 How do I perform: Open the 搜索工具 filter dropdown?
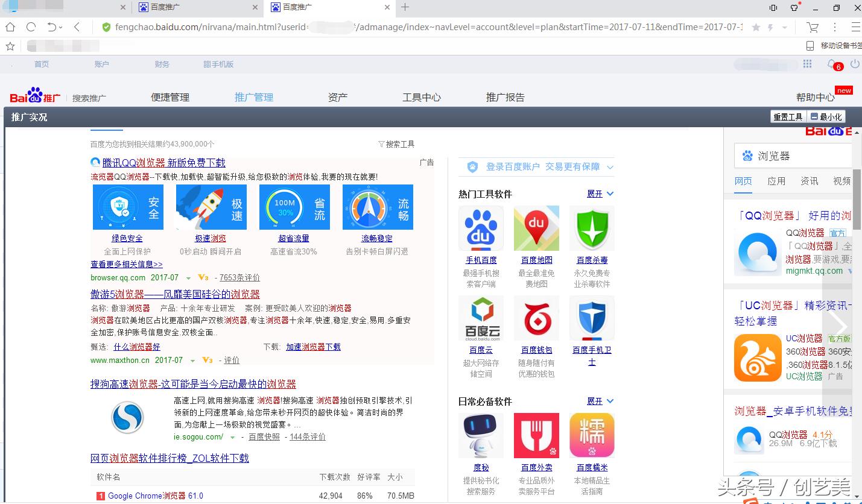pyautogui.click(x=396, y=144)
